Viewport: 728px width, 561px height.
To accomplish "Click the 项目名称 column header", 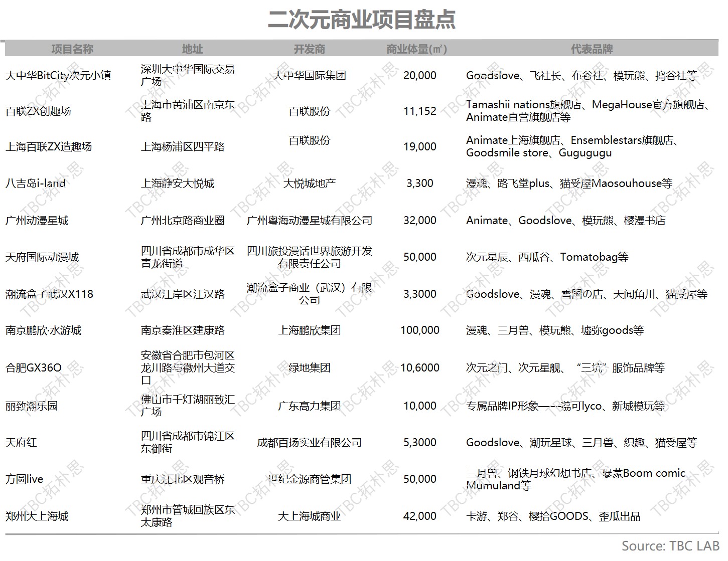I will click(x=72, y=49).
